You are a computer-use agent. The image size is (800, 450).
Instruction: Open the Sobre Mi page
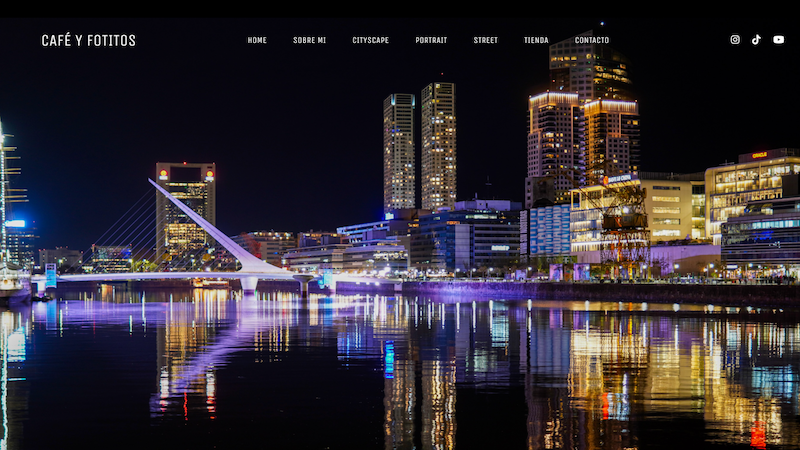click(x=309, y=40)
